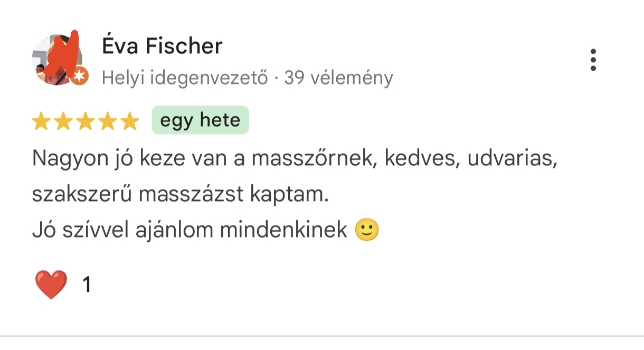Click the fourth yellow rating star

[x=108, y=122]
